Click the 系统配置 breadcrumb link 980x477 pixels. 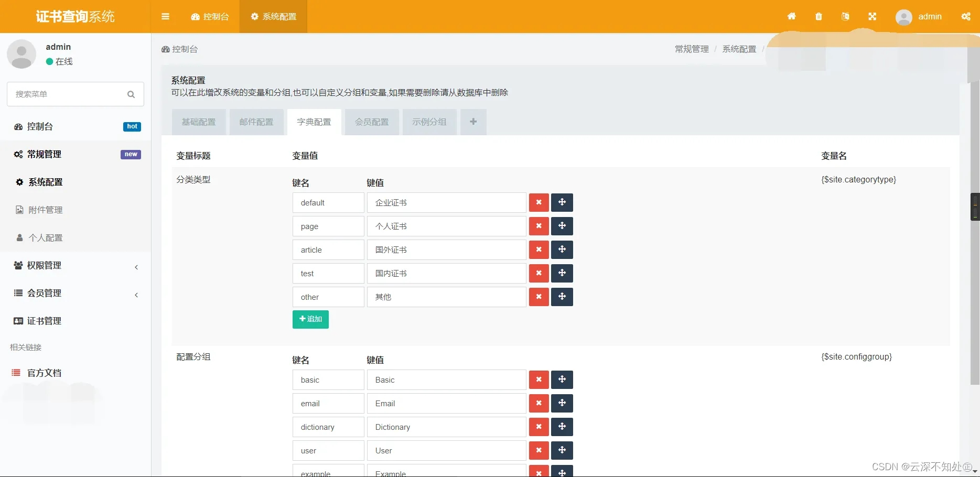coord(739,49)
